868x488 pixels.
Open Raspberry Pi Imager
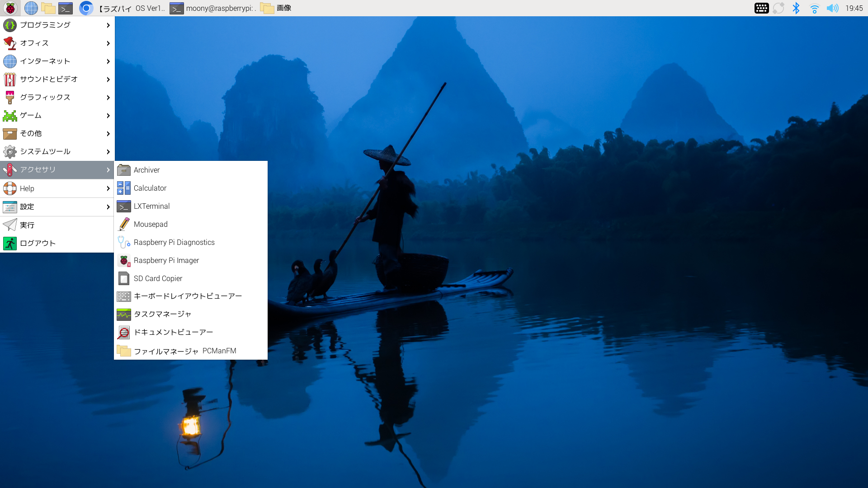166,260
